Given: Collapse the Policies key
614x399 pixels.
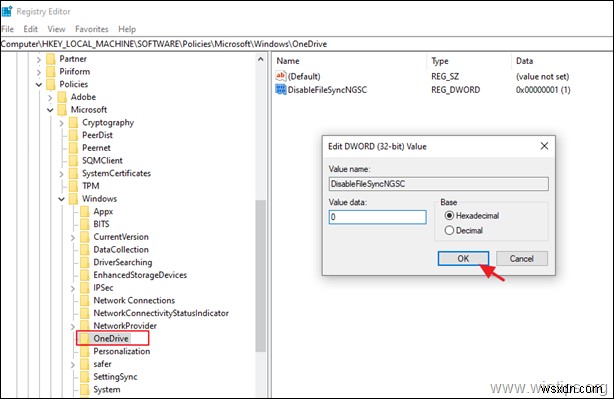Looking at the screenshot, I should click(x=38, y=85).
